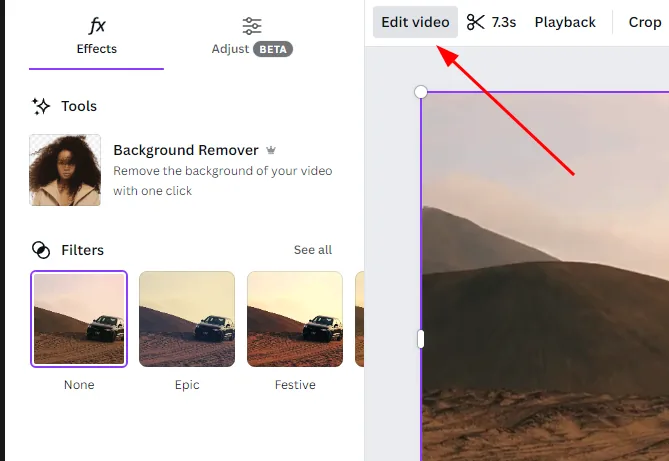Click the Filters section heading
The image size is (669, 461).
tap(82, 250)
